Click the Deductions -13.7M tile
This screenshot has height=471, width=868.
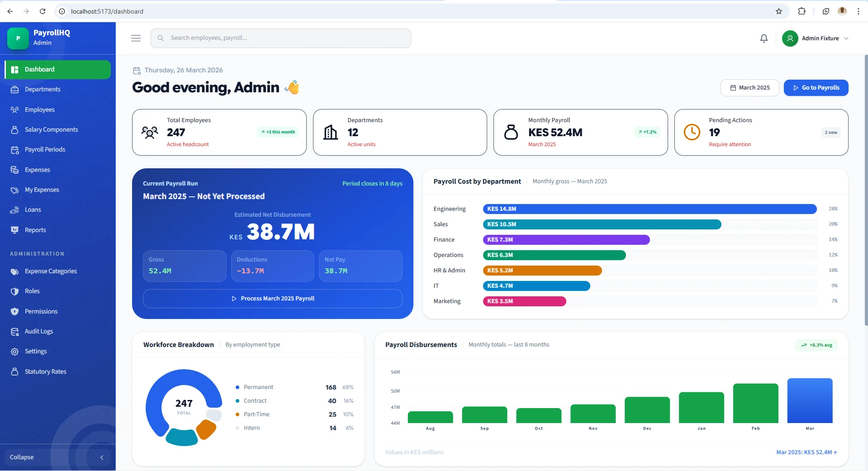(x=273, y=266)
